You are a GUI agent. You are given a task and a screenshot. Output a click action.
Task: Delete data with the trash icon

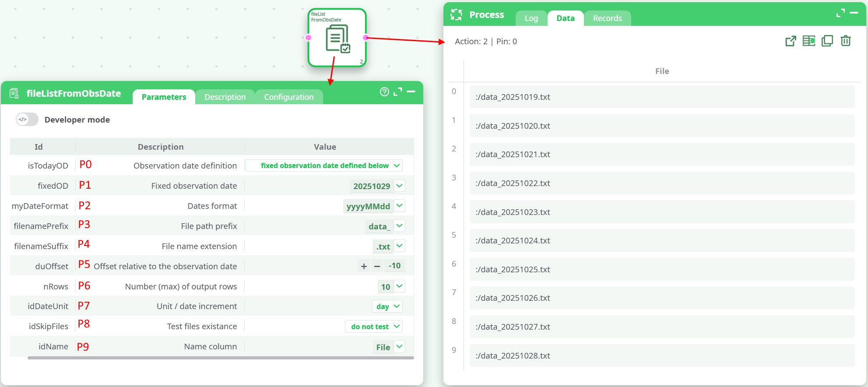pos(845,41)
